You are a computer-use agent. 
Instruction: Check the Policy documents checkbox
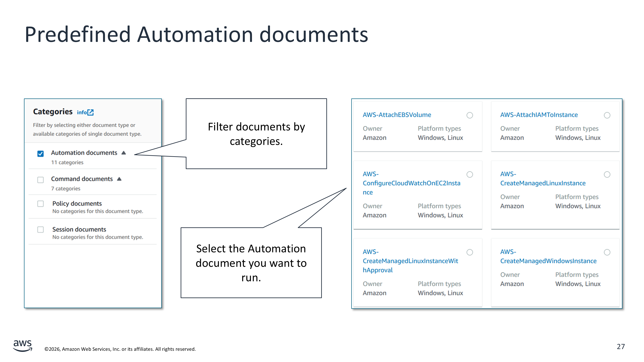41,204
